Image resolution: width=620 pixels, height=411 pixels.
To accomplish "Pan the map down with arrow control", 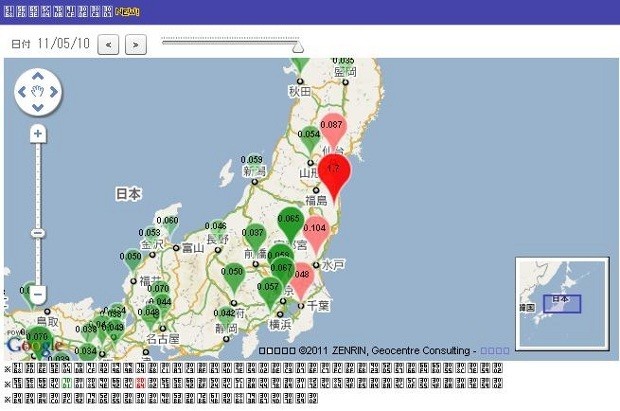I will pyautogui.click(x=38, y=108).
